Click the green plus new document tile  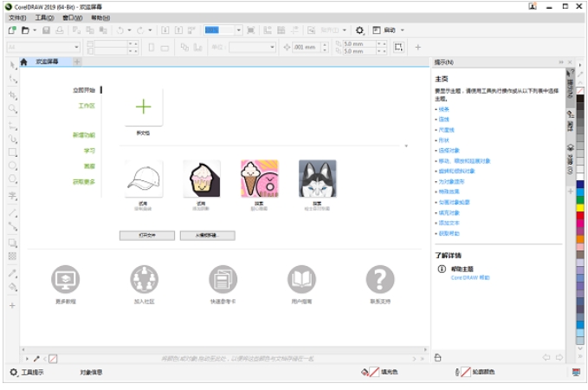coord(144,107)
